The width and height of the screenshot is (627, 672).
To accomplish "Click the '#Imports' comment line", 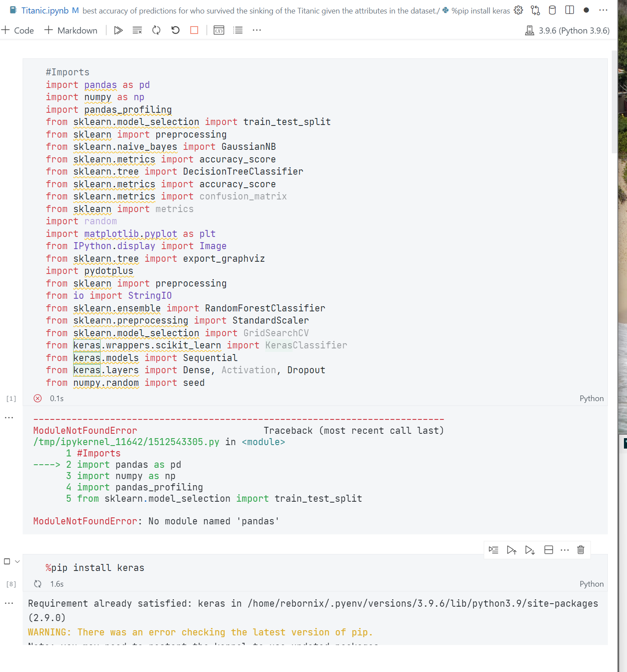I will coord(67,72).
